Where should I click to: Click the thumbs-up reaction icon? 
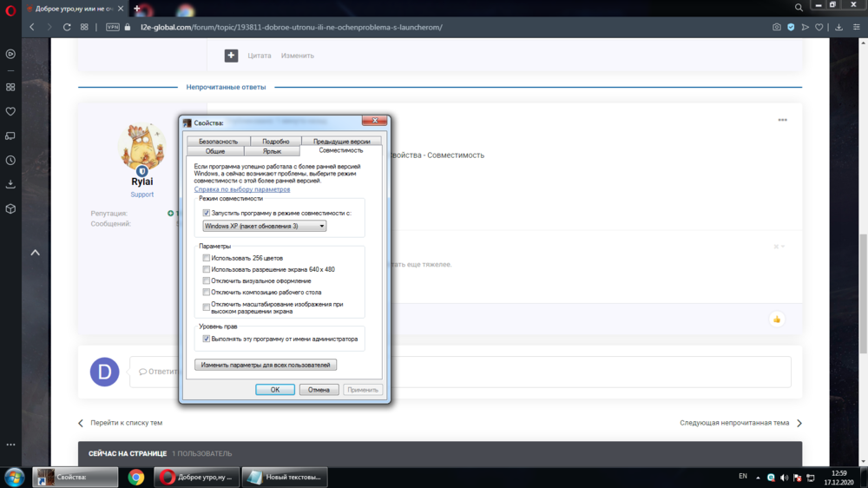(777, 319)
